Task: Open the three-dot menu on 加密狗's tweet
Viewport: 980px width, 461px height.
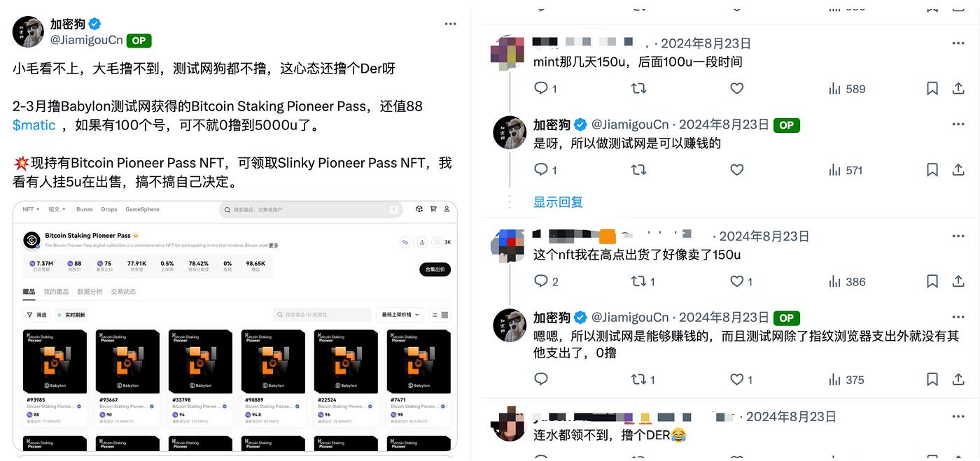Action: coord(451,24)
